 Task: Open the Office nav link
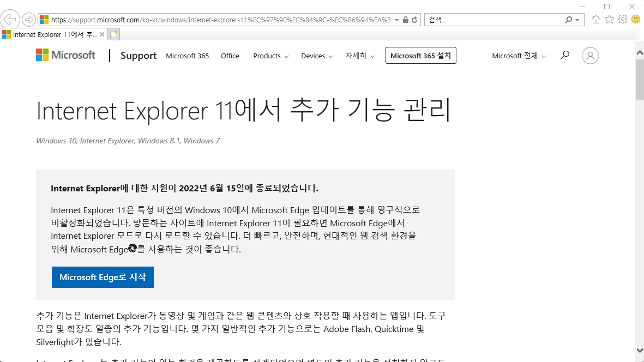[x=230, y=56]
